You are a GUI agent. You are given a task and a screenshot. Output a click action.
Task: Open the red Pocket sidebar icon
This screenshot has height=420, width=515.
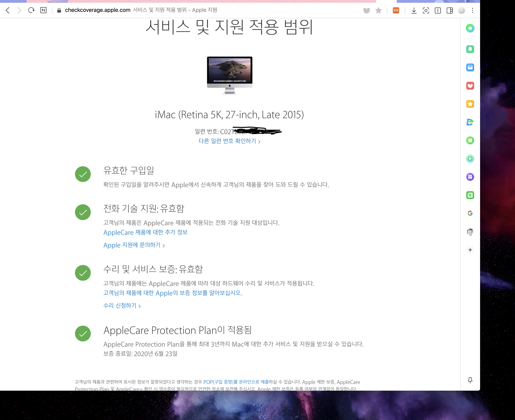(x=470, y=86)
